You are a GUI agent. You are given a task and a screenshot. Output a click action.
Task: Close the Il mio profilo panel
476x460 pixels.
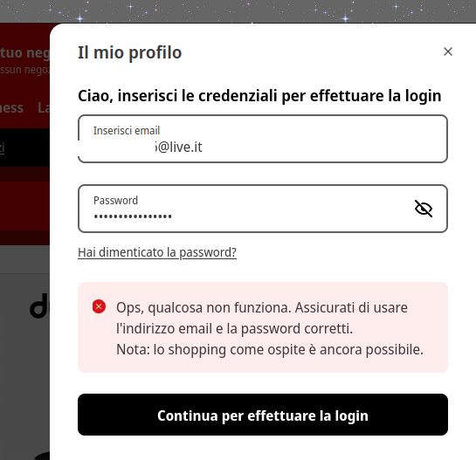(x=448, y=51)
